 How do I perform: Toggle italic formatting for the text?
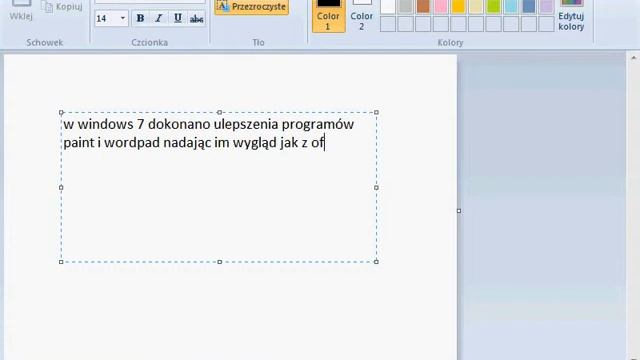[159, 18]
